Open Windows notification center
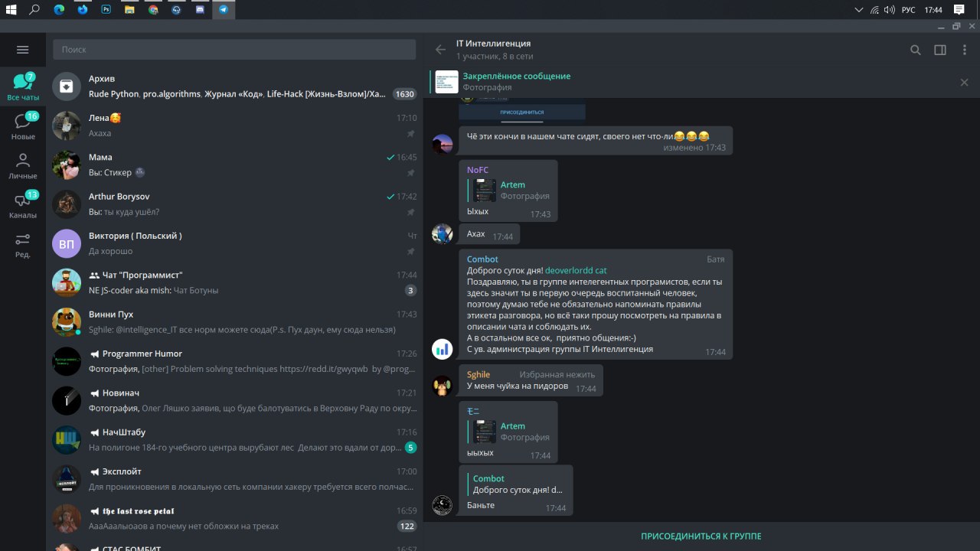Image resolution: width=980 pixels, height=551 pixels. pyautogui.click(x=959, y=10)
